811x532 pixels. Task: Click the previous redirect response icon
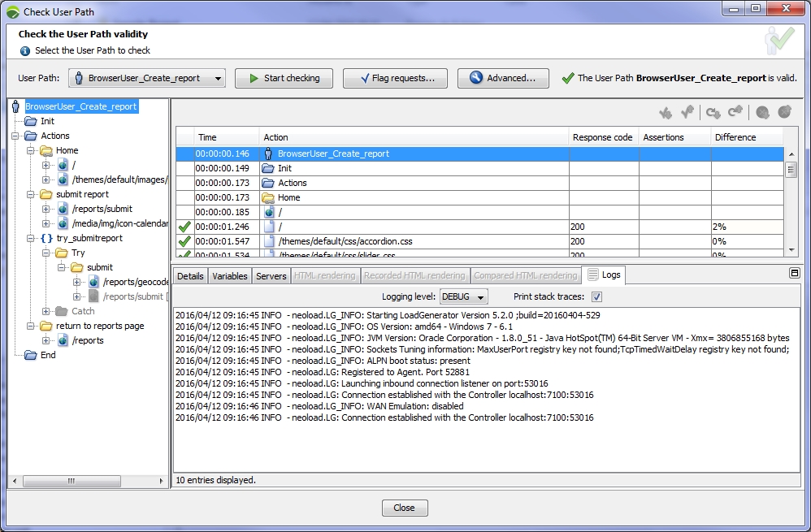tap(735, 113)
